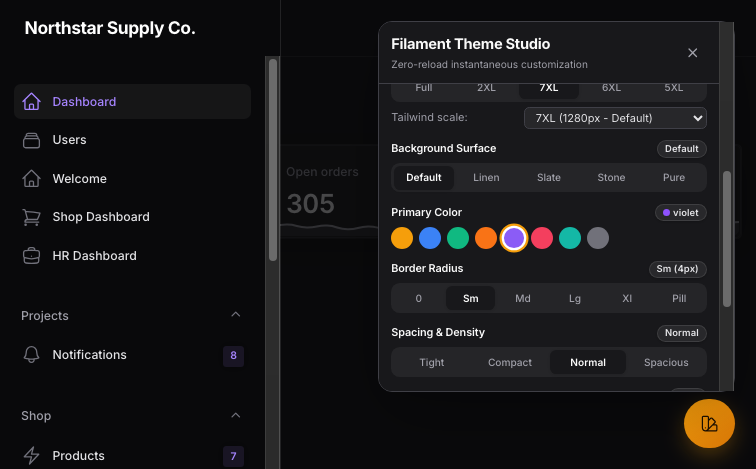Choose the Default background surface
This screenshot has width=756, height=469.
point(424,177)
